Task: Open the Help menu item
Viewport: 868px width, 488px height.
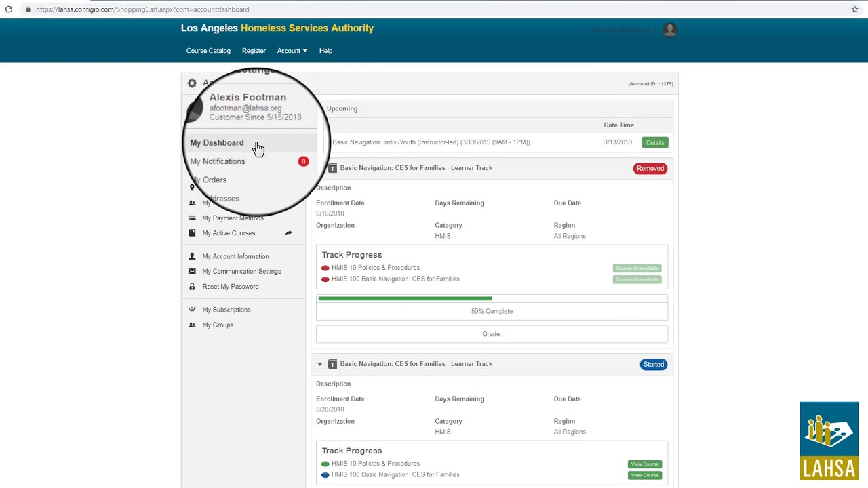Action: pos(325,51)
